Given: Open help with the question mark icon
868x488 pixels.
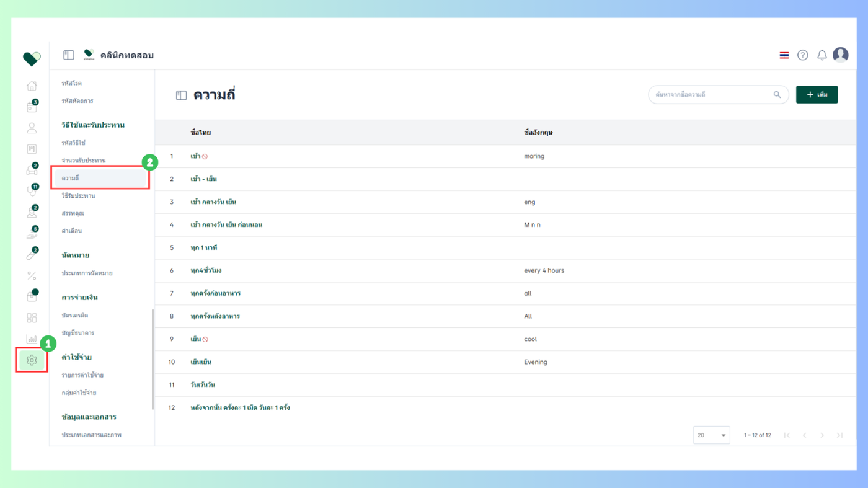Looking at the screenshot, I should point(803,55).
